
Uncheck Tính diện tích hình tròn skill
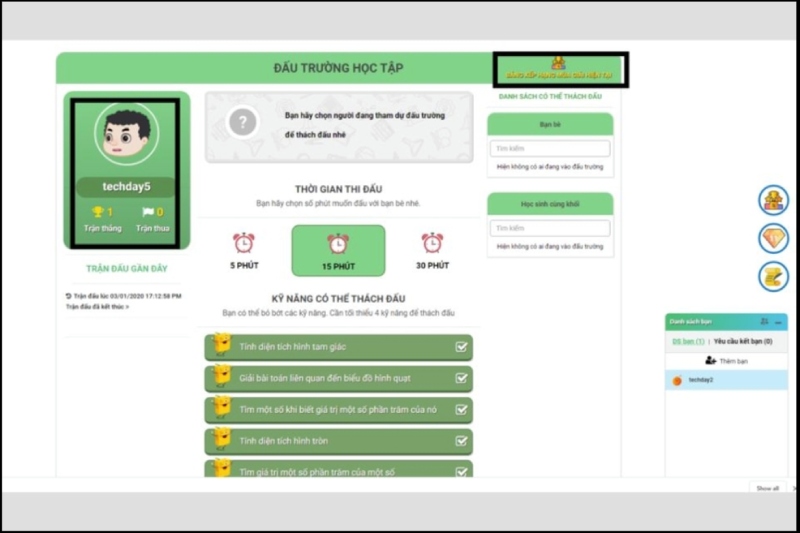(x=461, y=441)
